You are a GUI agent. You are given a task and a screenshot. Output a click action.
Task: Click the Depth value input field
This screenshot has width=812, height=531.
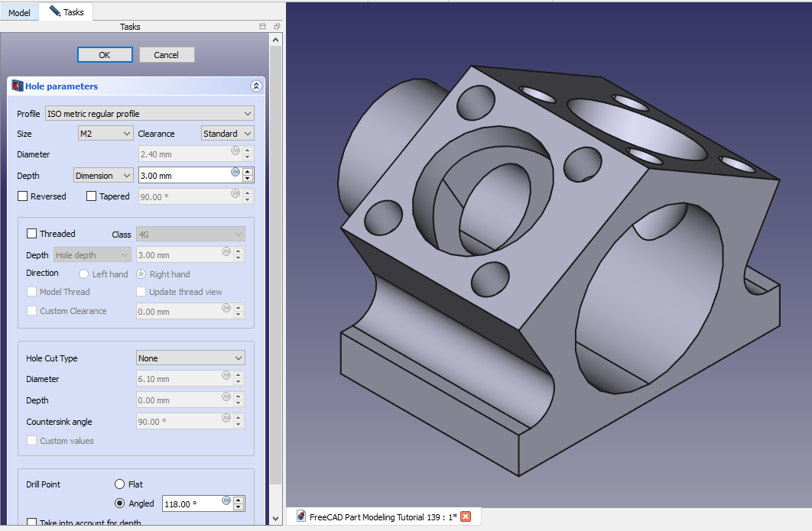184,176
